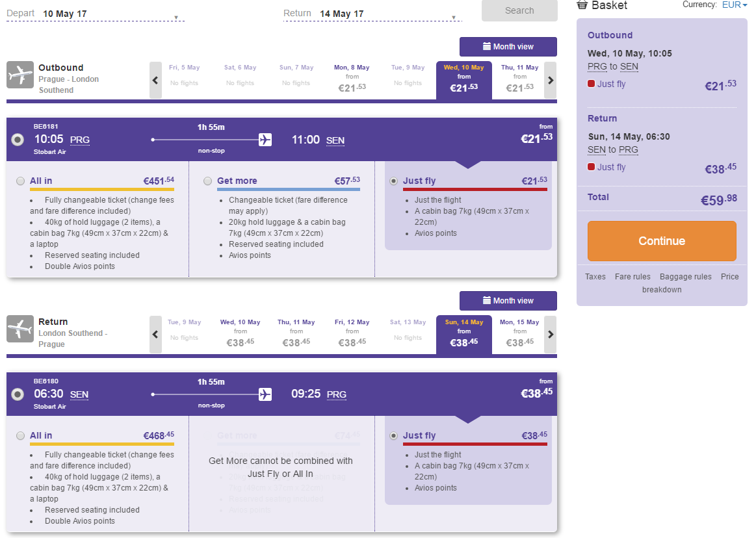Click SEN code in outbound arrival
This screenshot has height=538, width=756.
click(x=335, y=140)
